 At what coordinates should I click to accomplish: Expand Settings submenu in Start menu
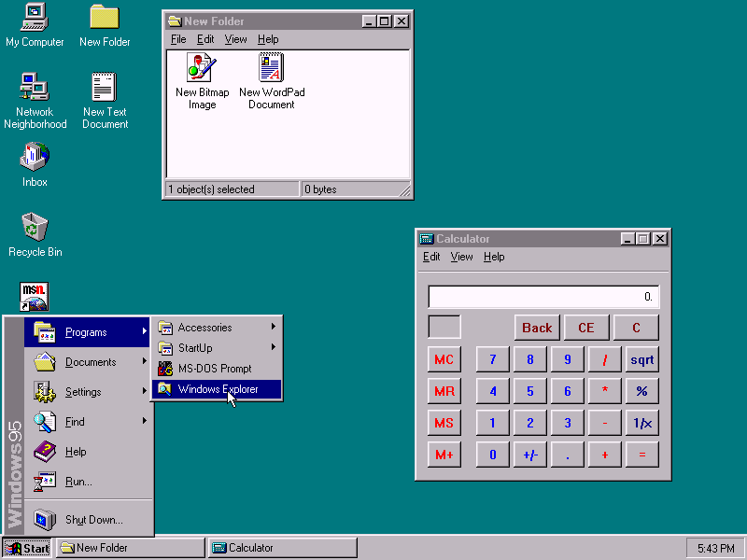[87, 392]
